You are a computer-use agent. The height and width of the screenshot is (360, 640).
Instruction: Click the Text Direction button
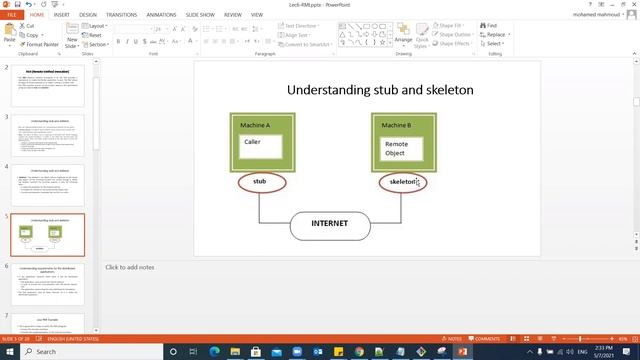299,26
